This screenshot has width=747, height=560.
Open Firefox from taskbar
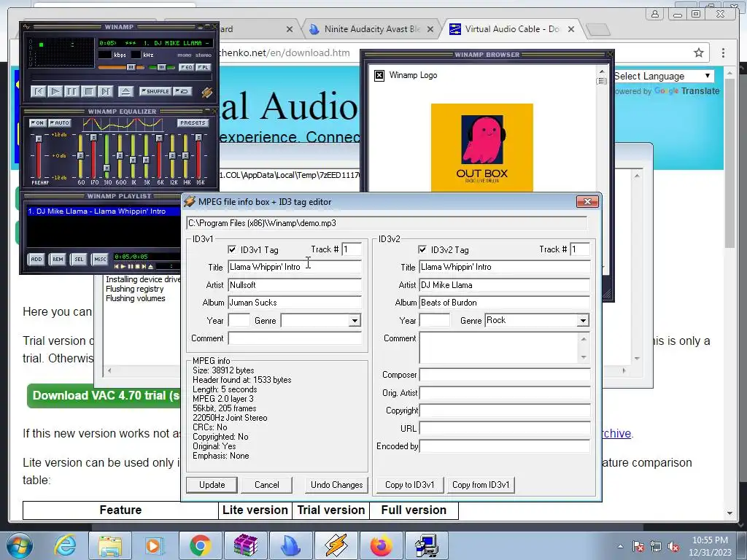tap(381, 545)
